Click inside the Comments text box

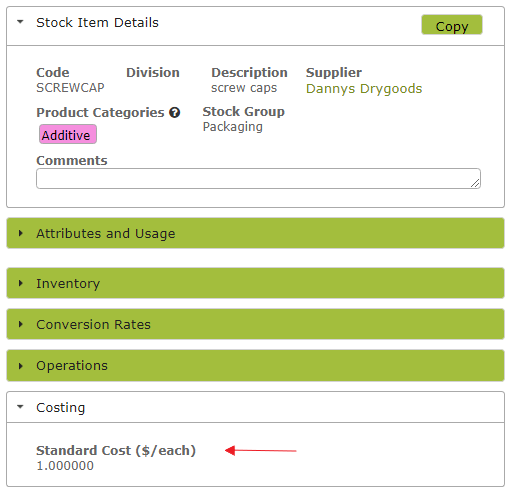258,179
